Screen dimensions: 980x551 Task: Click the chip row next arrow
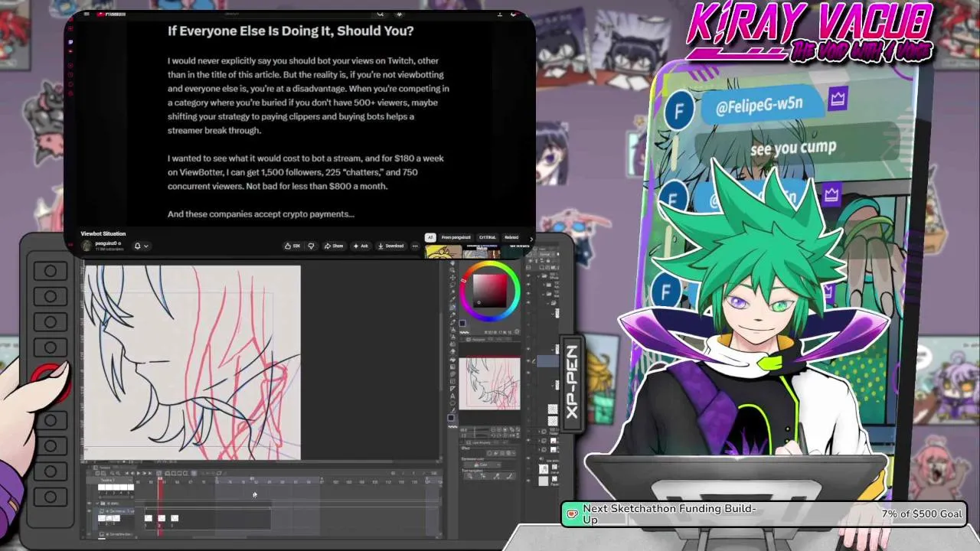(531, 238)
